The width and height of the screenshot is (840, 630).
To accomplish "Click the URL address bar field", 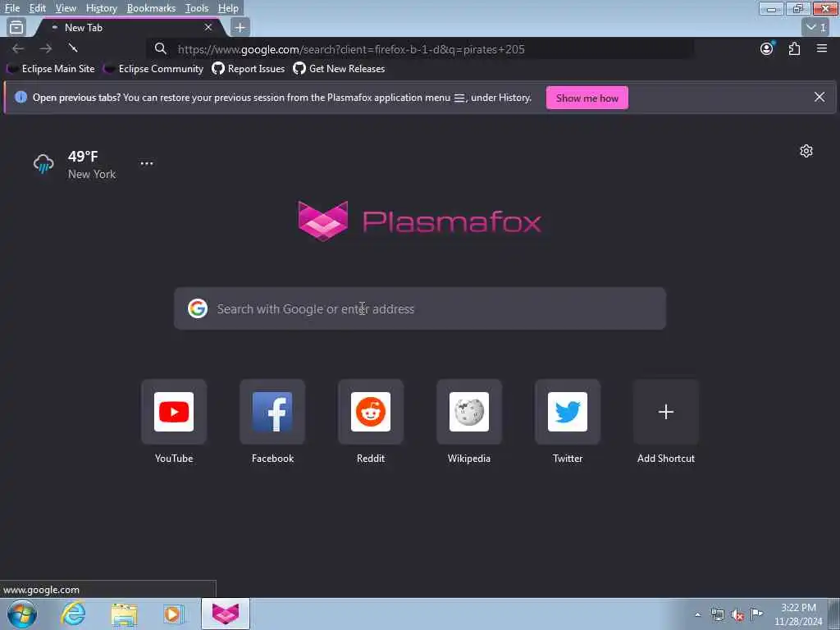I will coord(420,49).
